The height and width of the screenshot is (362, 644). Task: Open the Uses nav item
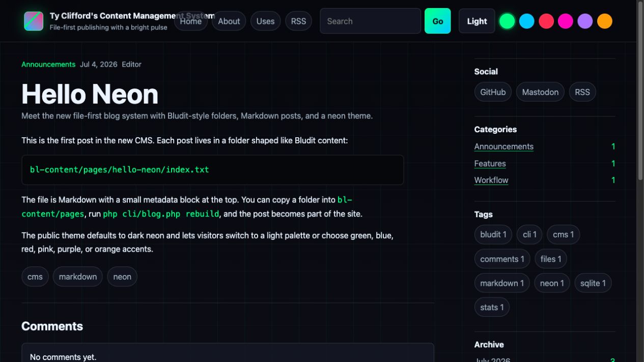tap(265, 21)
